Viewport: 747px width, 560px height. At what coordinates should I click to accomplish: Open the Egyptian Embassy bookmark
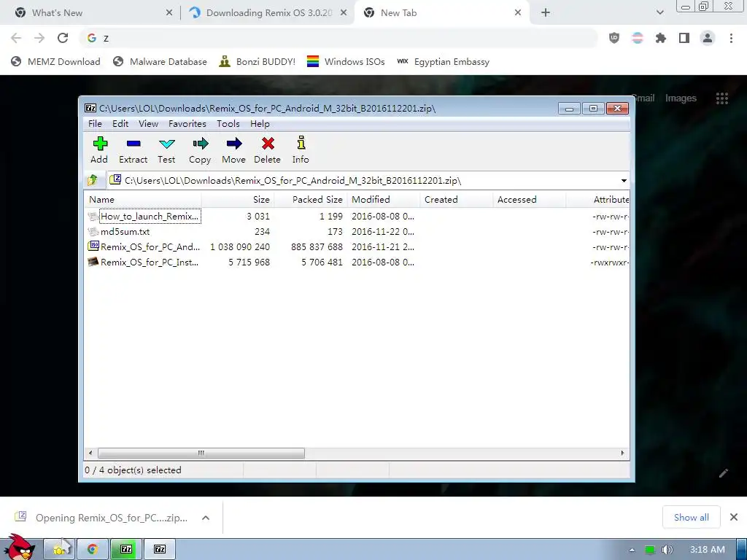pyautogui.click(x=443, y=62)
